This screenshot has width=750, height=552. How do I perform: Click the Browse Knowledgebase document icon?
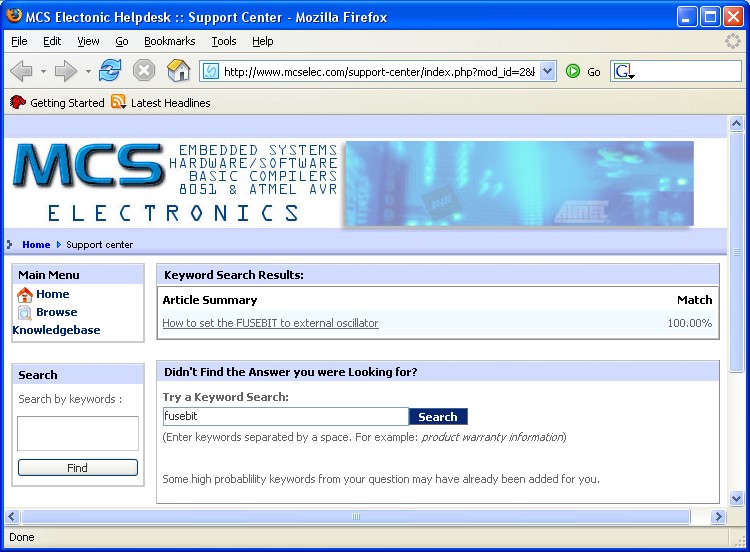point(24,312)
